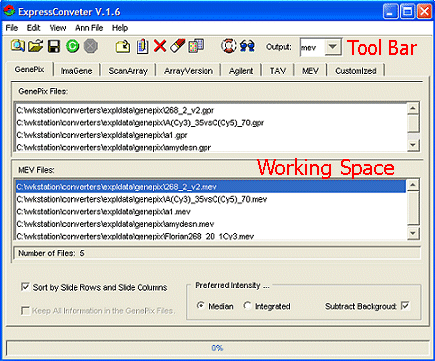Switch to the Agilent tab

(241, 71)
